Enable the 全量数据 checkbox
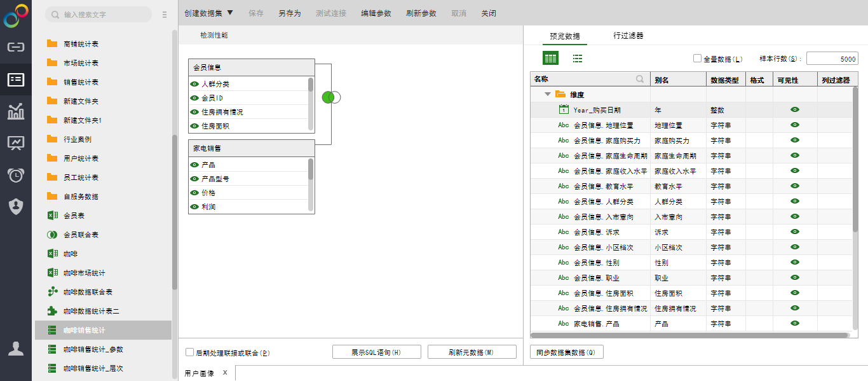The width and height of the screenshot is (868, 381). point(697,59)
